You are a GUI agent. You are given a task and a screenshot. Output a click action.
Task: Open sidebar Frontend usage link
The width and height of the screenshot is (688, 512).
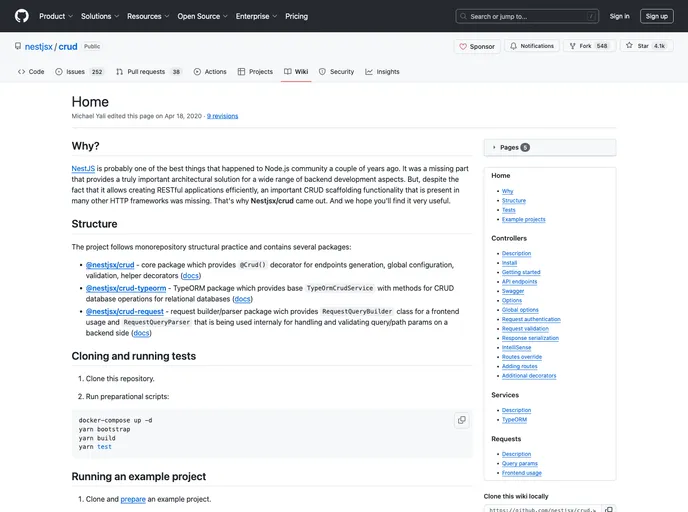pos(522,473)
